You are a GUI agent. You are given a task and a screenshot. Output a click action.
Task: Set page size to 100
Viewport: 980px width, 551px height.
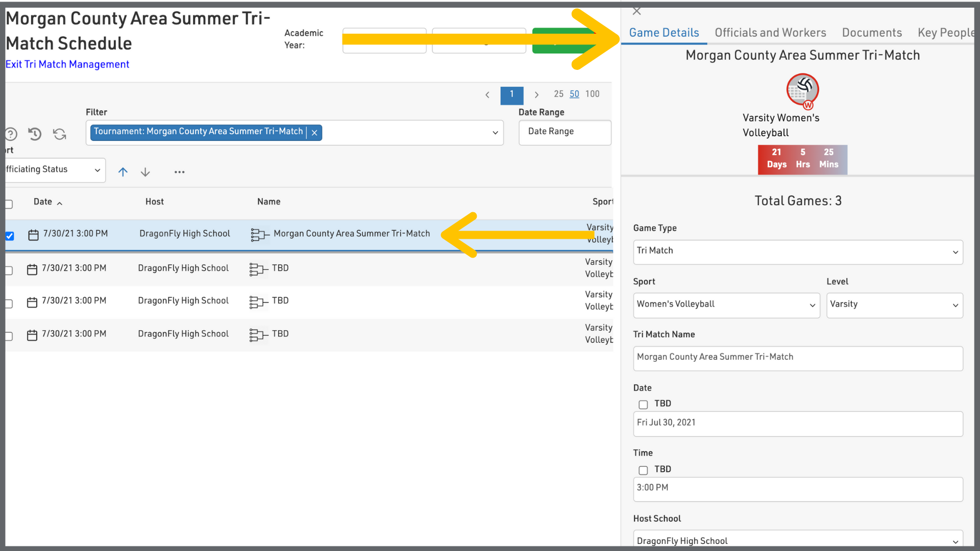pyautogui.click(x=592, y=94)
